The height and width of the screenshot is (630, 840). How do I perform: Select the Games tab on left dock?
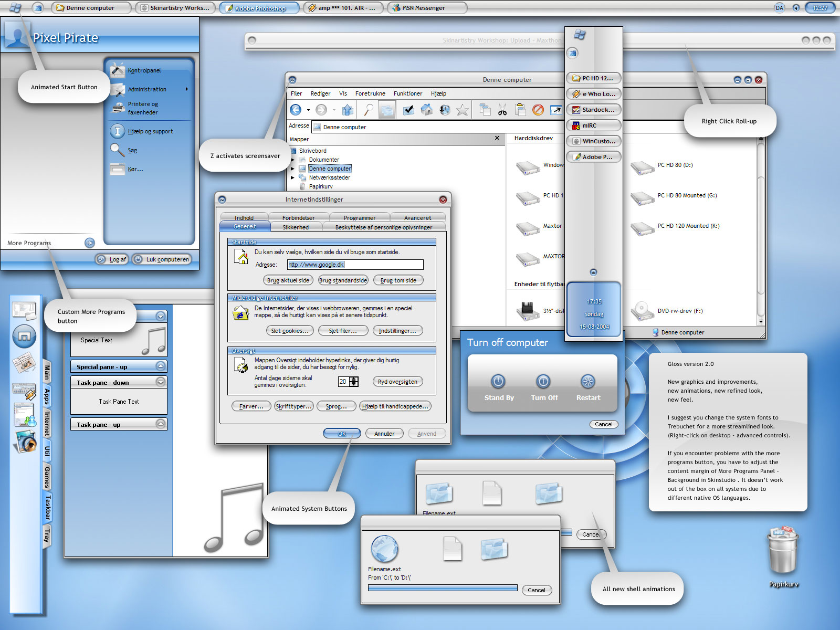coord(47,477)
